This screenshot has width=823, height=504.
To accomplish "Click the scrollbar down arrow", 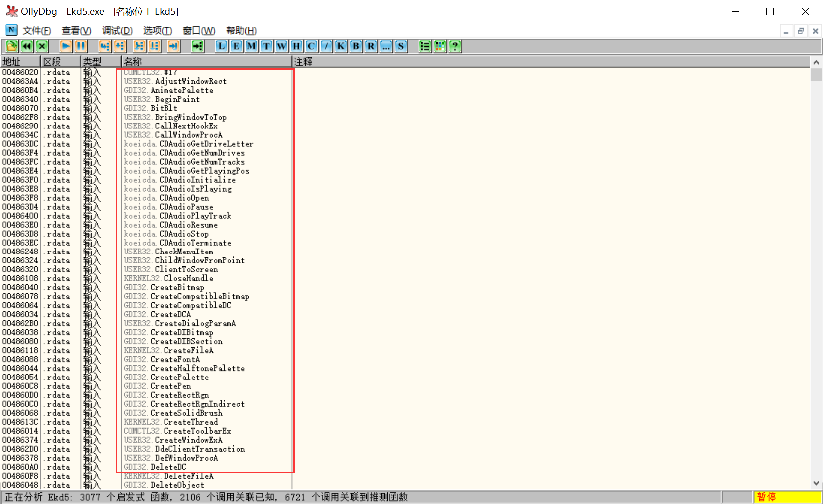I will pos(816,483).
